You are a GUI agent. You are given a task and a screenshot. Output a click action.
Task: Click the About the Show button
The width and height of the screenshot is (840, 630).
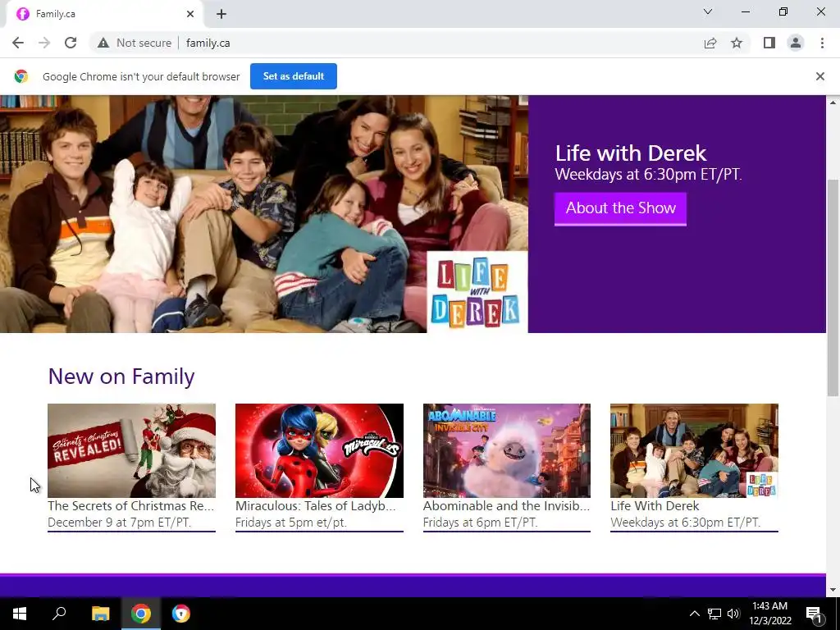(x=620, y=208)
